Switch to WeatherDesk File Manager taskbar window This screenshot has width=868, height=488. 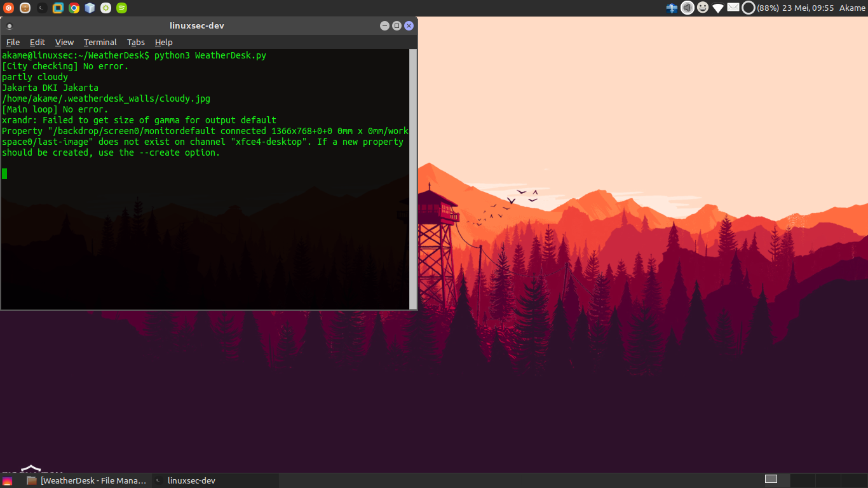click(87, 480)
